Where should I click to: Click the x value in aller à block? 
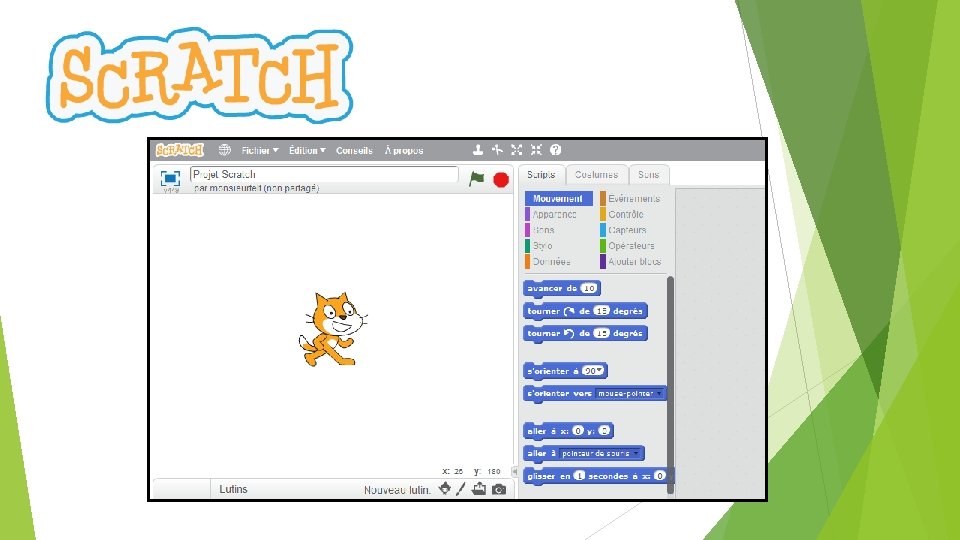coord(577,431)
